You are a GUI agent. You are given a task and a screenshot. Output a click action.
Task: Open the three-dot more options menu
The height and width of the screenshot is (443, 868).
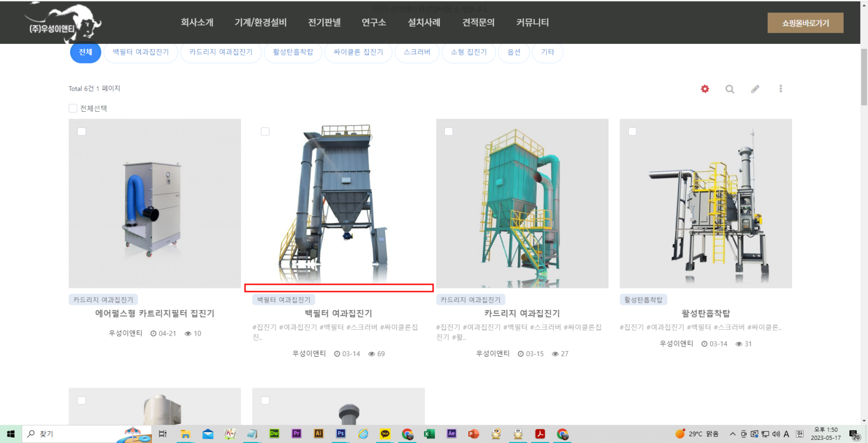781,89
